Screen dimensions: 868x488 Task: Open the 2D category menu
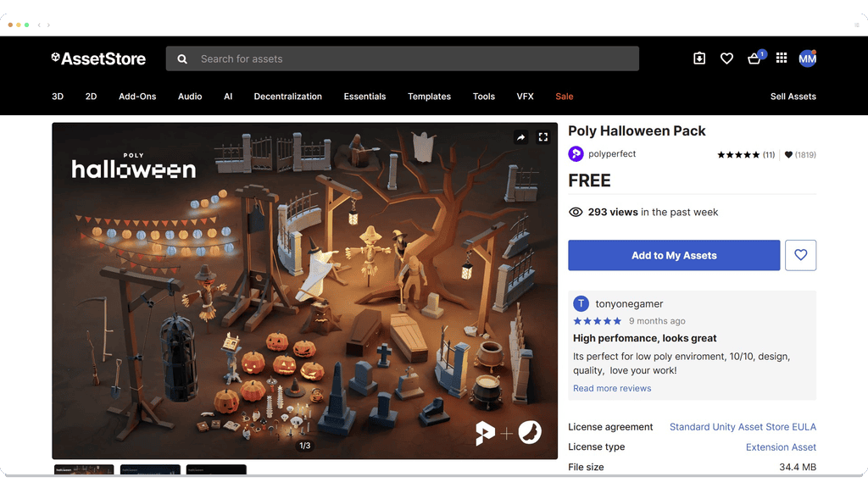point(91,97)
